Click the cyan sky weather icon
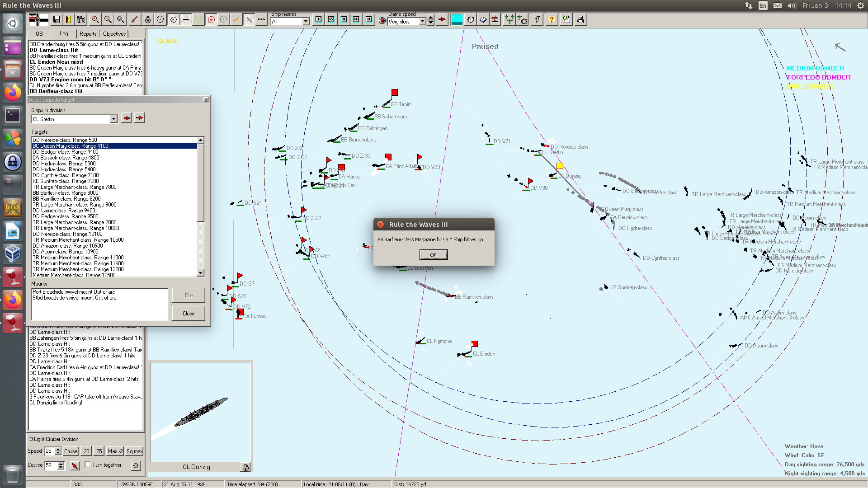This screenshot has width=868, height=488. 457,19
